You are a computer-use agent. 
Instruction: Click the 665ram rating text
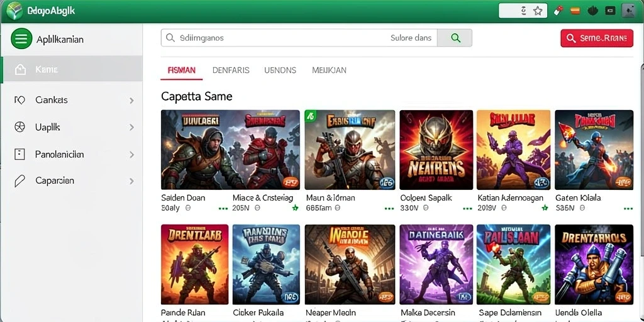[x=319, y=208]
